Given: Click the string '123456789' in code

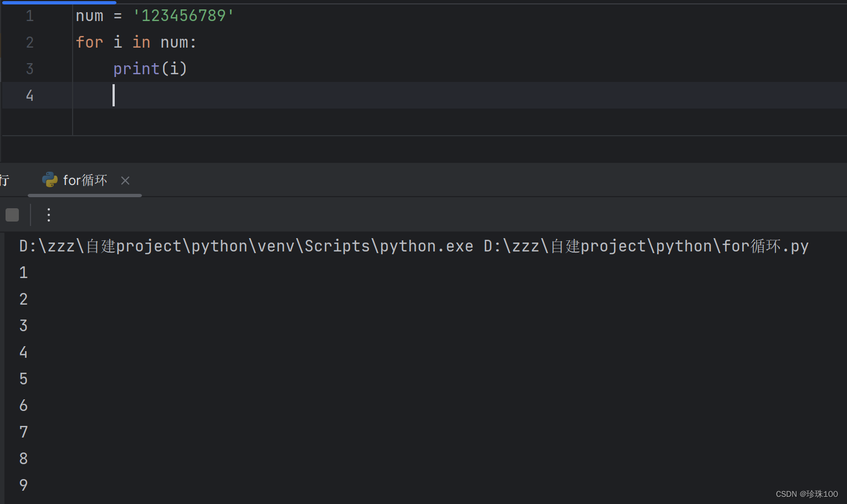Looking at the screenshot, I should [x=183, y=16].
